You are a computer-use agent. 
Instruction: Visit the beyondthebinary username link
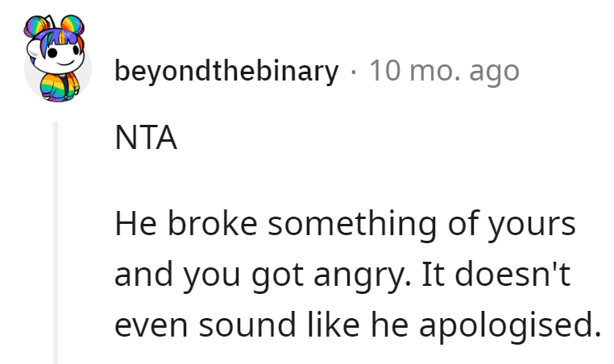pos(226,71)
